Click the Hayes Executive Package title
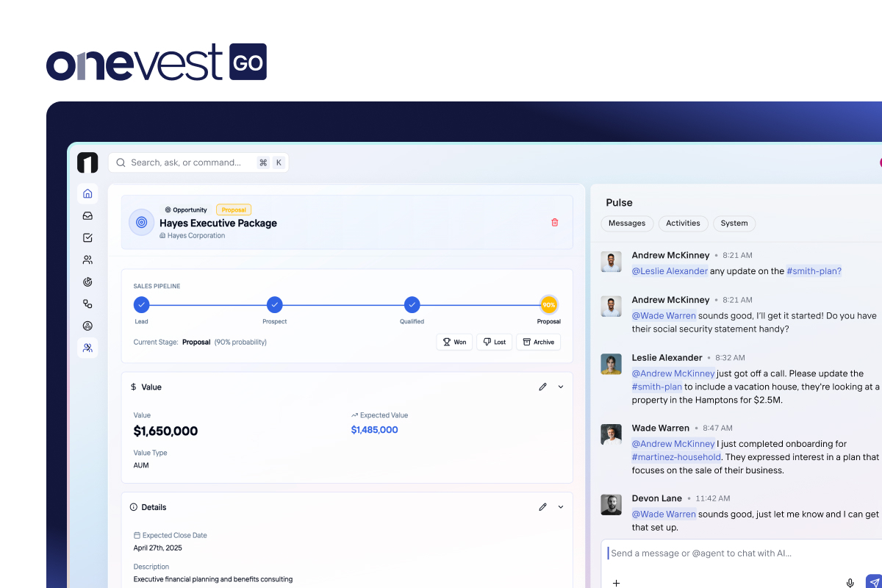 pyautogui.click(x=218, y=223)
